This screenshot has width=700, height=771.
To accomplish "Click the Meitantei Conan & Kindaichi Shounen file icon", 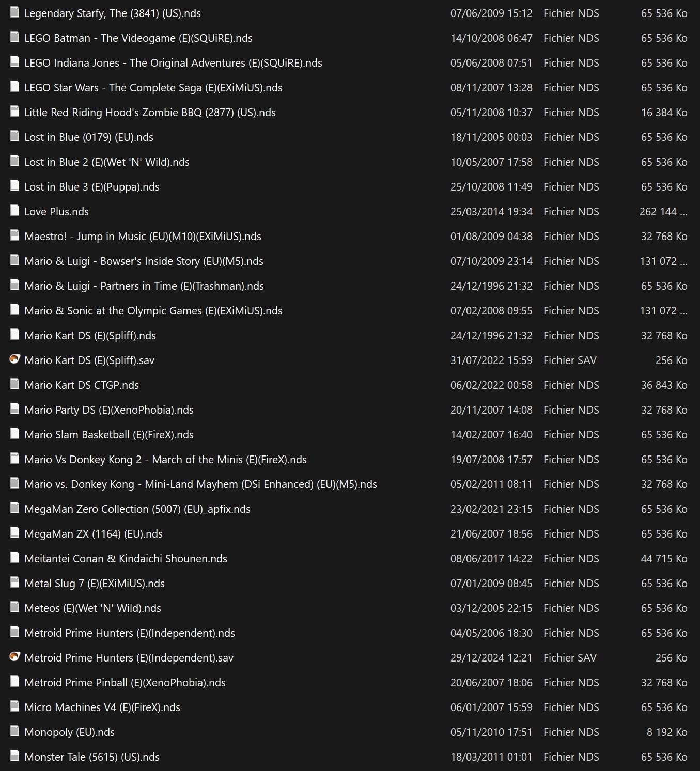I will coord(14,558).
